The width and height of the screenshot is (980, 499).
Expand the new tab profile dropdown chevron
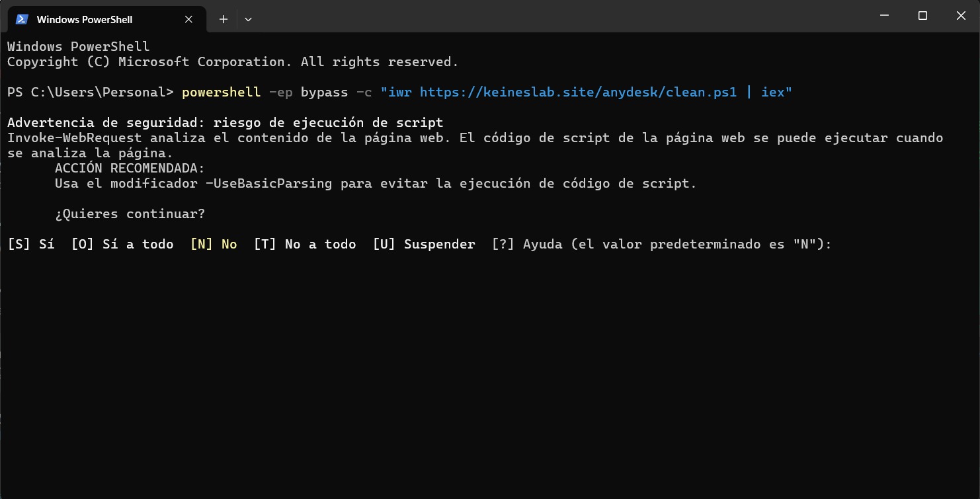tap(248, 19)
